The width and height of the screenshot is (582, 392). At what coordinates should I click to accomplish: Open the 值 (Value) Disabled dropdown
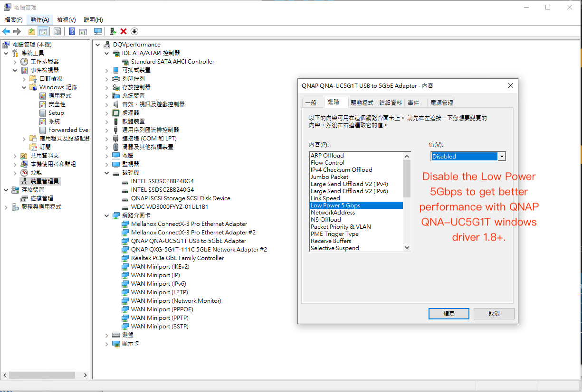click(x=501, y=156)
